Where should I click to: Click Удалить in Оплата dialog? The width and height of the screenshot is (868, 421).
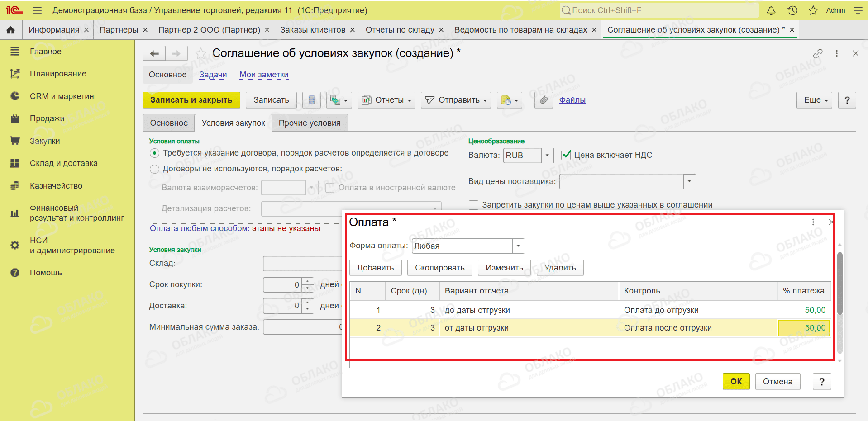tap(560, 268)
